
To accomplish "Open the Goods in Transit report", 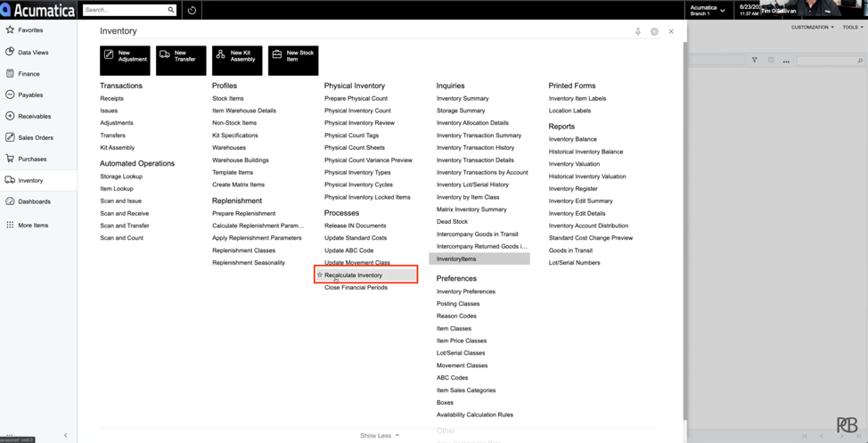I will tap(570, 250).
